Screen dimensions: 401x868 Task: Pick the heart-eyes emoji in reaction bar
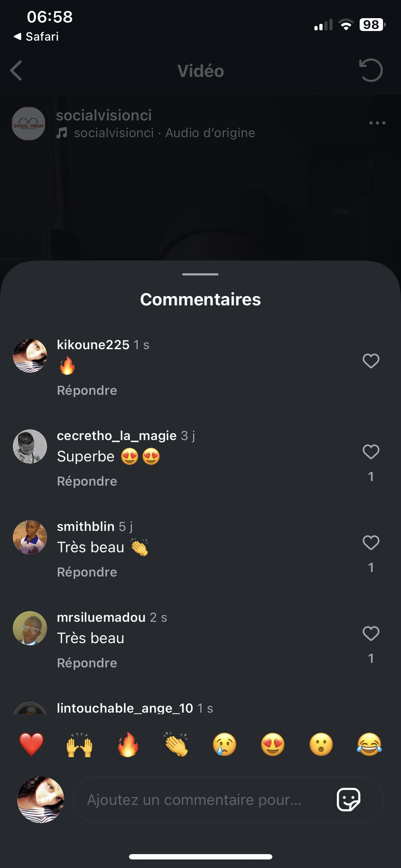coord(273,744)
